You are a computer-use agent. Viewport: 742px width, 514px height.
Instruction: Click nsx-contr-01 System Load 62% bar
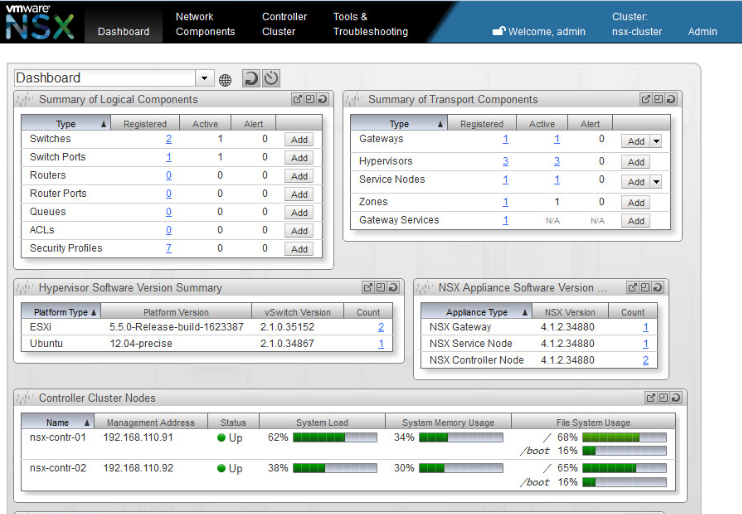[335, 437]
